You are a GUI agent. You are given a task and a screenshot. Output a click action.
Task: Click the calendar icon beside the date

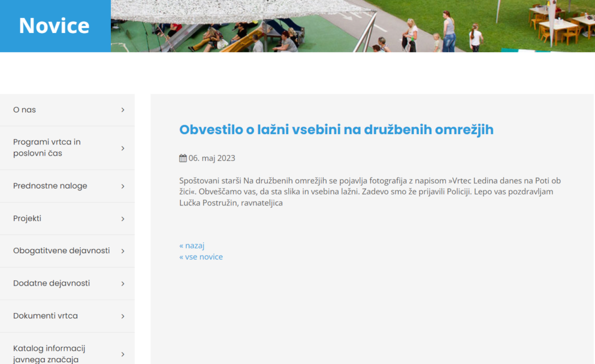coord(182,158)
